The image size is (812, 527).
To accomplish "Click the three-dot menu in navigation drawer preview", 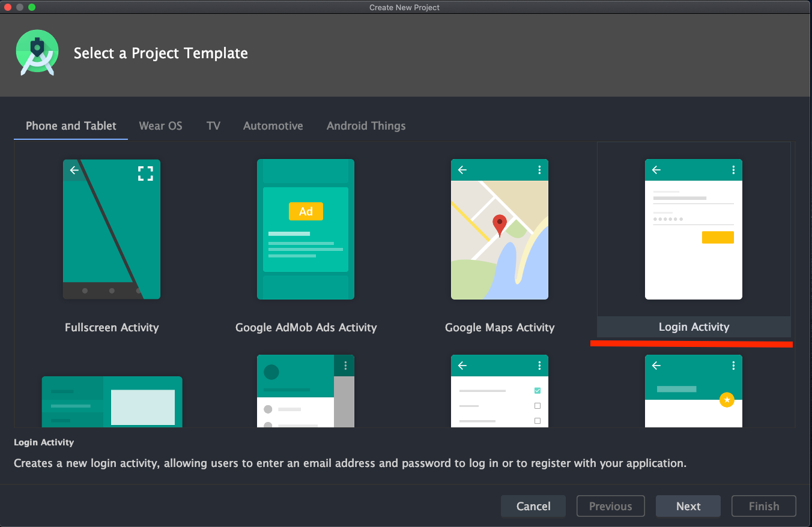I will [x=345, y=366].
